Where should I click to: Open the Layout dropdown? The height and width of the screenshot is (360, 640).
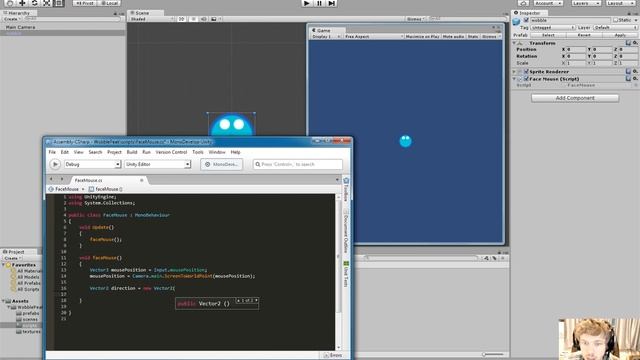tap(620, 3)
